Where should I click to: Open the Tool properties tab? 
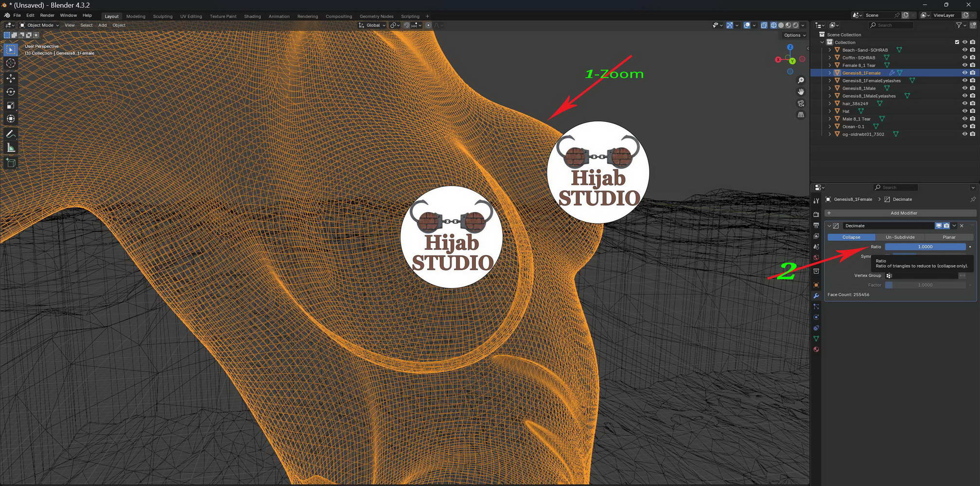(816, 201)
